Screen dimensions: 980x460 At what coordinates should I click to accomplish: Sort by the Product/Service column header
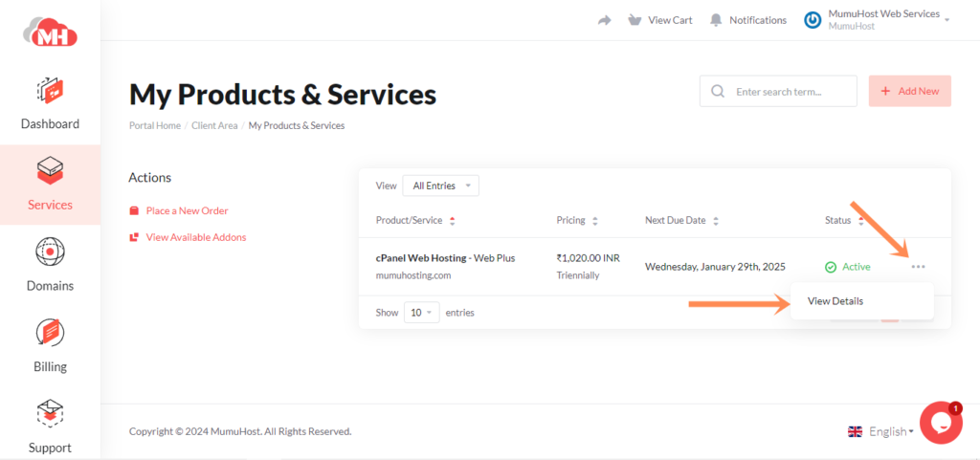(410, 220)
